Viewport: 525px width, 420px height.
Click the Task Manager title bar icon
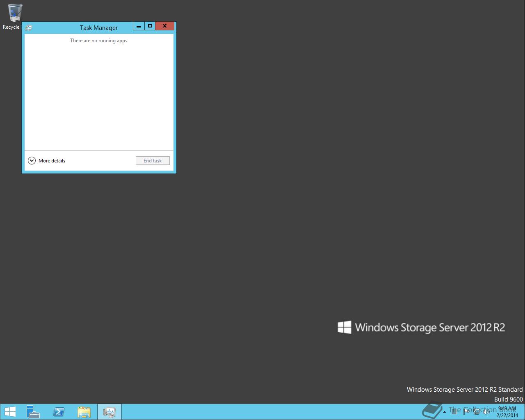click(29, 28)
